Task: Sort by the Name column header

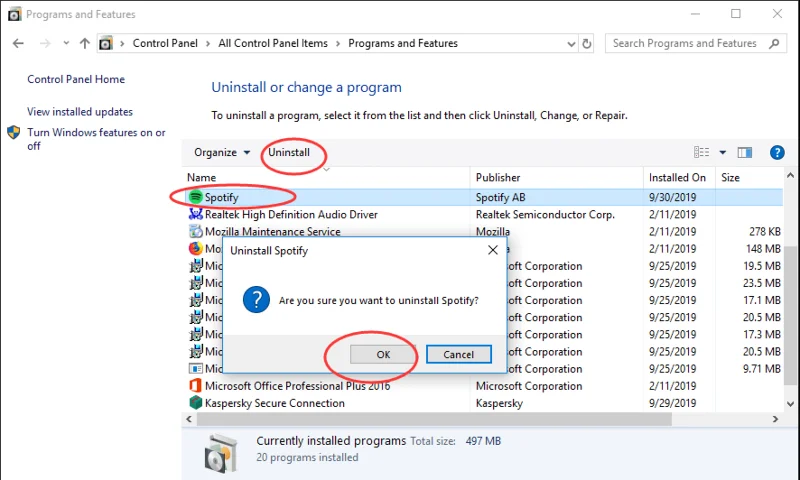Action: click(x=202, y=178)
